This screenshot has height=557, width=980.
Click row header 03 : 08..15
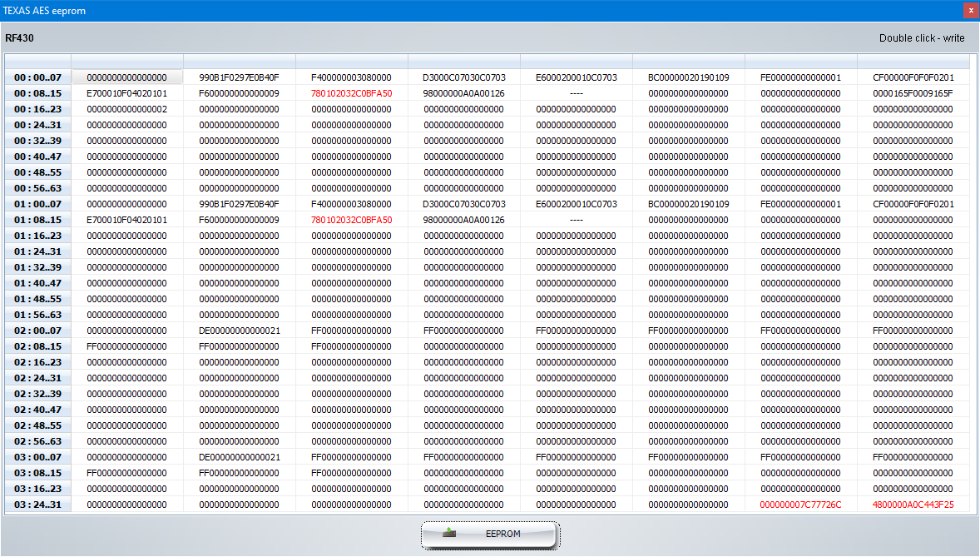click(38, 473)
